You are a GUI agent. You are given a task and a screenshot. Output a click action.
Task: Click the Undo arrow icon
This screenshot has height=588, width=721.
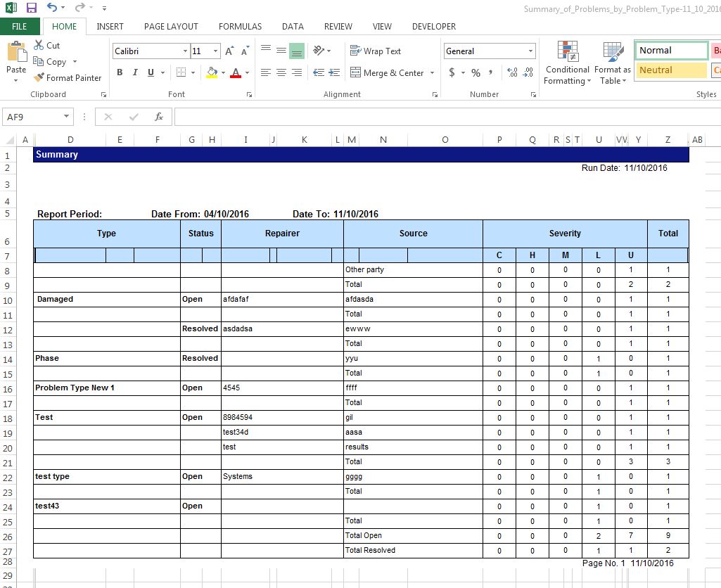click(52, 7)
